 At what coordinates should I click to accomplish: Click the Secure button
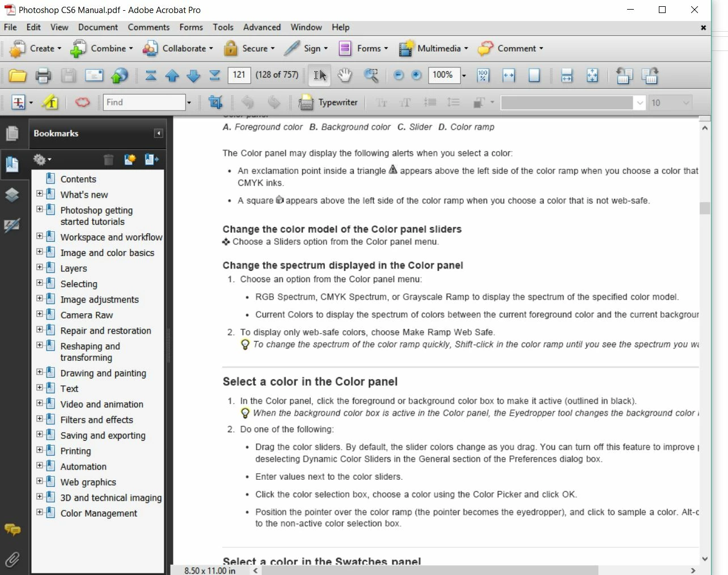pos(248,49)
